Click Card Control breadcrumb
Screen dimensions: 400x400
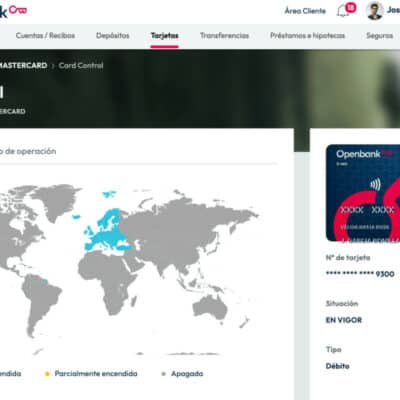click(x=81, y=65)
